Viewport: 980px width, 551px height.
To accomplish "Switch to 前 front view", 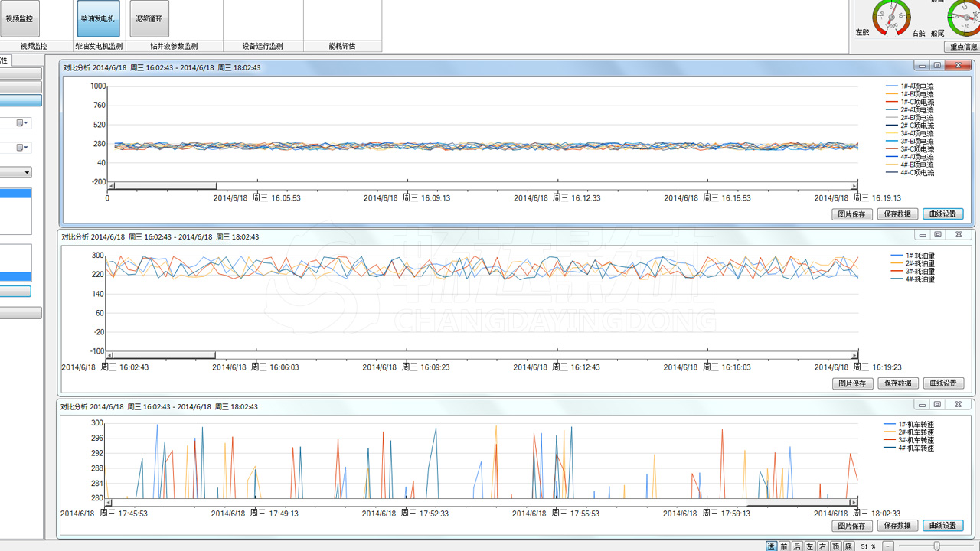I will [x=784, y=546].
